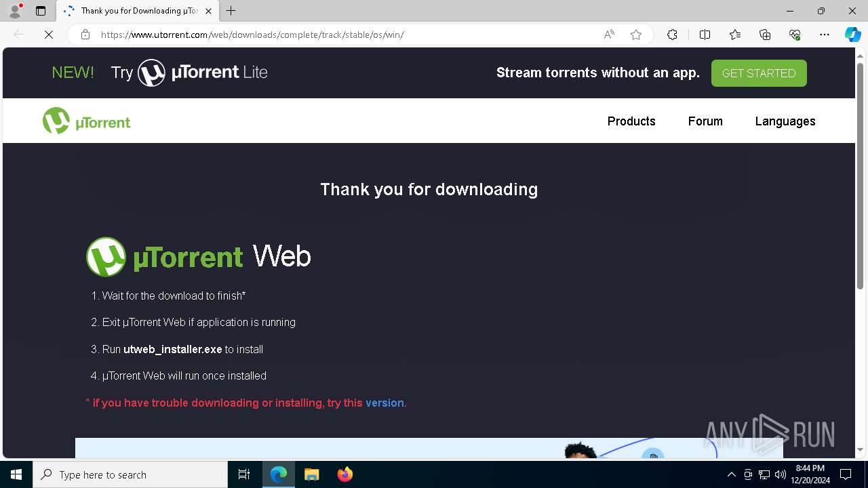Image resolution: width=868 pixels, height=488 pixels.
Task: Click the GET STARTED button
Action: 759,73
